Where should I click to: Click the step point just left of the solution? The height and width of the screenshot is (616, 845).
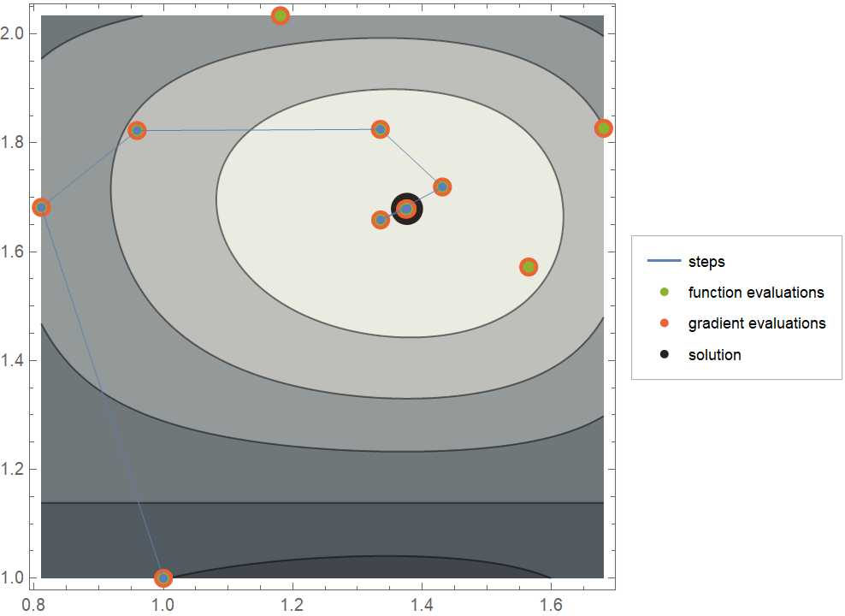tap(381, 220)
